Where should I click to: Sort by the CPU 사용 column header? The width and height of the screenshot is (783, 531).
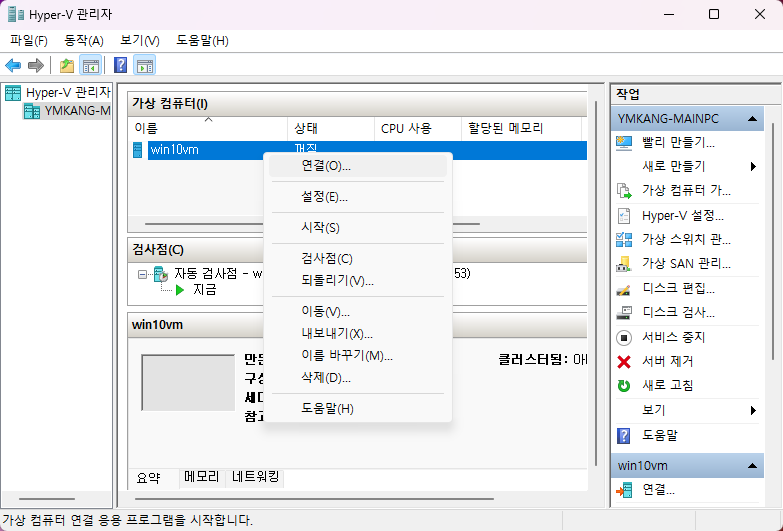point(418,128)
